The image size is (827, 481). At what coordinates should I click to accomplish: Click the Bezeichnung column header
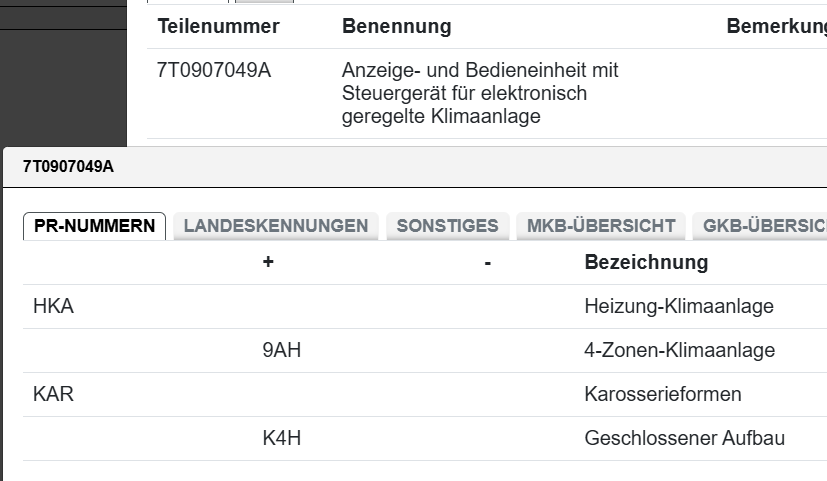pos(646,262)
